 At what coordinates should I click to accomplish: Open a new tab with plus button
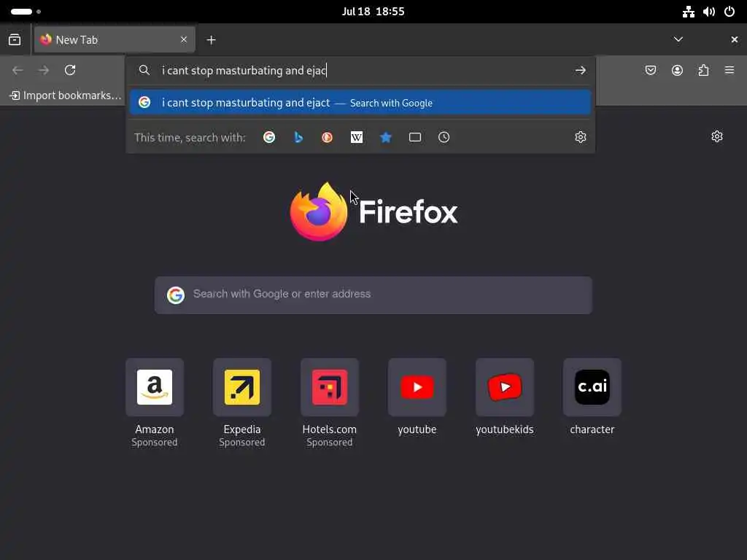(x=211, y=40)
